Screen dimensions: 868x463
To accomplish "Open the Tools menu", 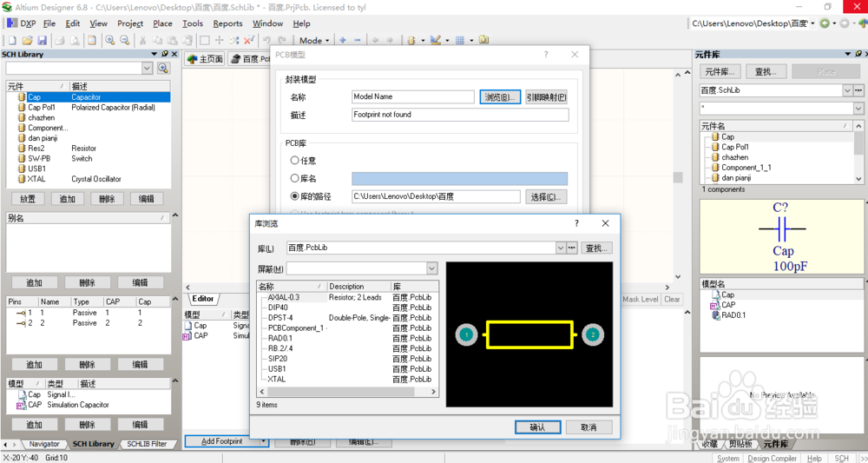I will click(x=193, y=23).
